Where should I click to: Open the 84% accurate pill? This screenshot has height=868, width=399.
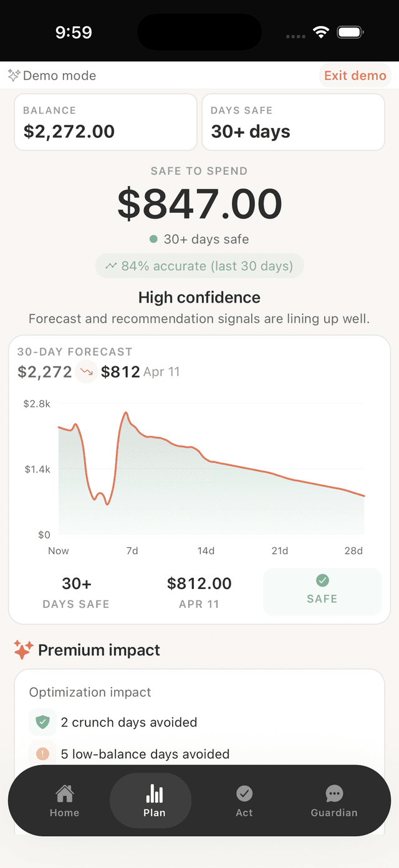(x=199, y=266)
